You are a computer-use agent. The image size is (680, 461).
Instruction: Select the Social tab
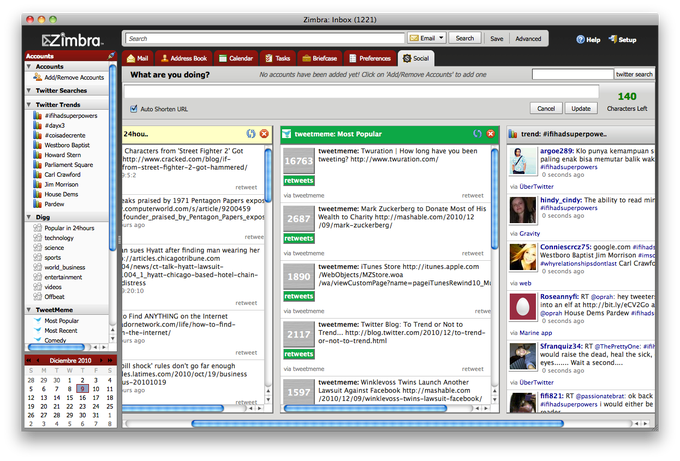click(415, 58)
